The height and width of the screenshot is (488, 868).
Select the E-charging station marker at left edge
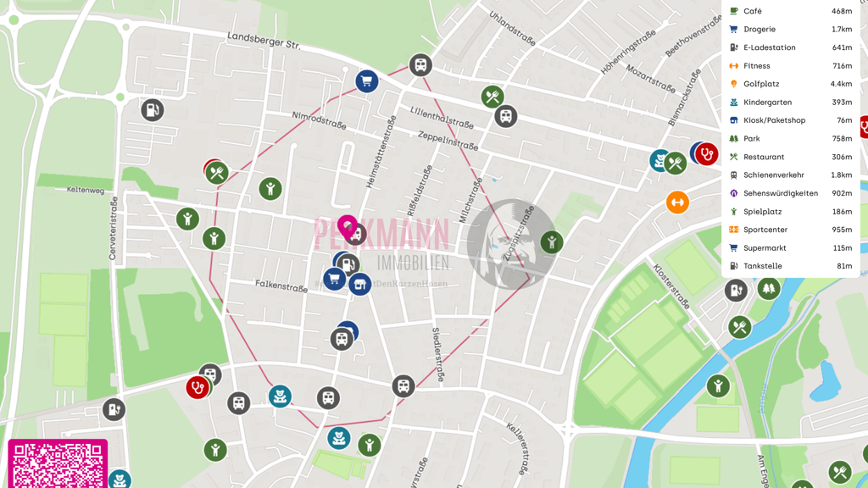coord(114,410)
